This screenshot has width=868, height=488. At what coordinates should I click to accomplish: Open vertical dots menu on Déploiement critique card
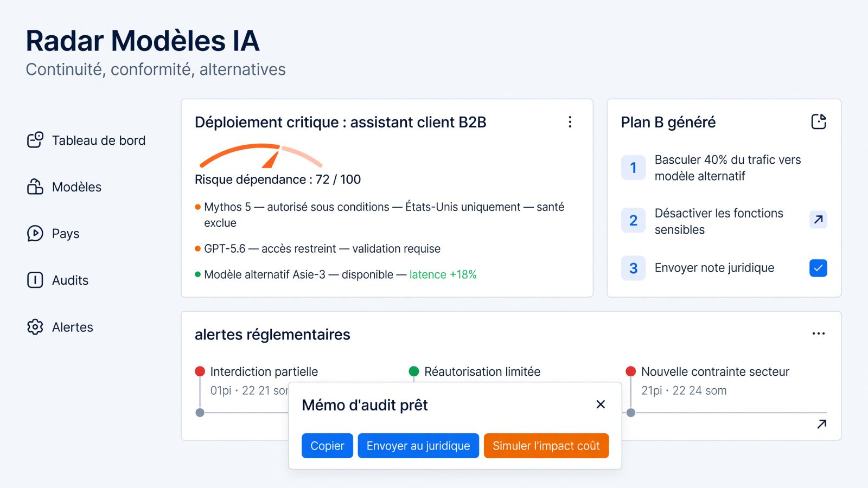(x=570, y=122)
